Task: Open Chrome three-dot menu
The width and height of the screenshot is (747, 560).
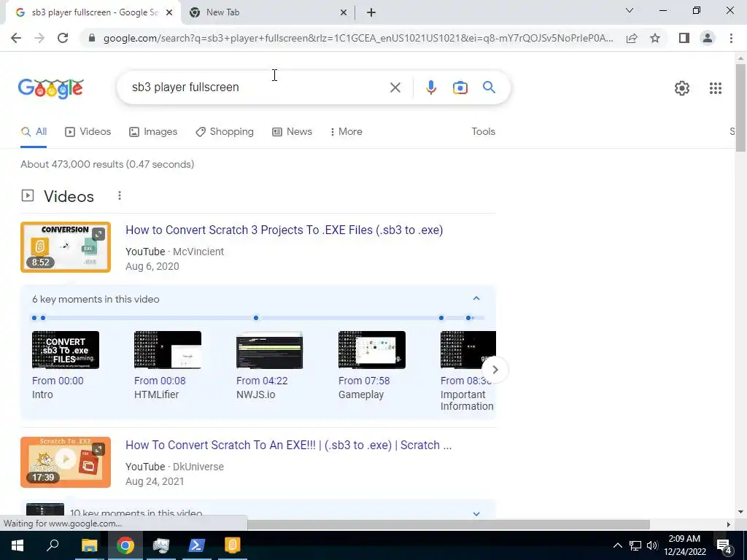Action: [731, 38]
